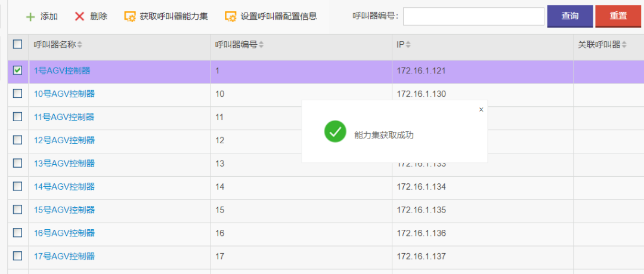The height and width of the screenshot is (274, 644).
Task: Open the 13号AGV控制器 link
Action: click(64, 164)
